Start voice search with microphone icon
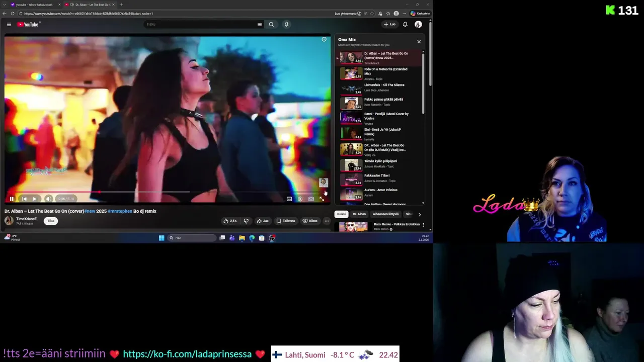Screen dimensions: 644x362 click(286, 24)
